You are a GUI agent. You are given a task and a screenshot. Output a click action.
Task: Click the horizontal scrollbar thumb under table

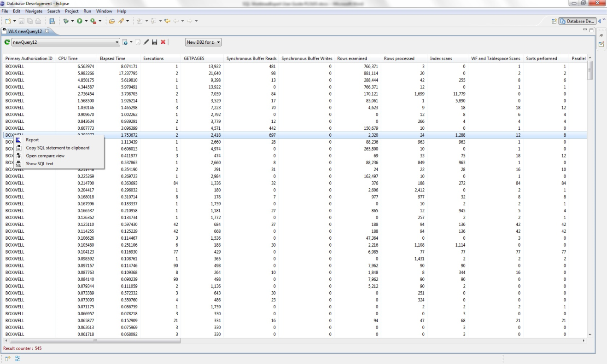click(95, 341)
